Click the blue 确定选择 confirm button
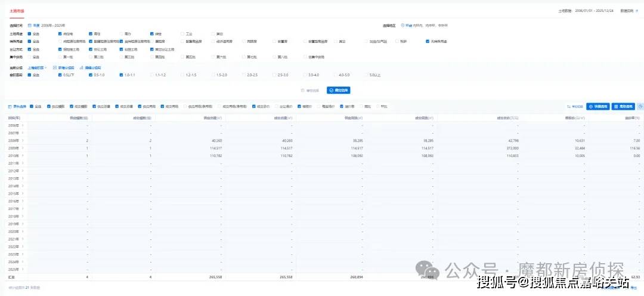 pyautogui.click(x=338, y=90)
